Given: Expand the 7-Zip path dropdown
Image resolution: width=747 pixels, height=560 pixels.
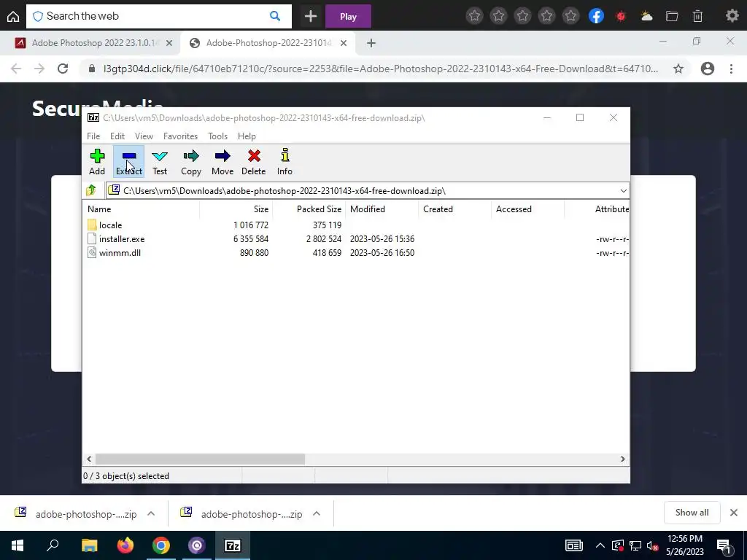Looking at the screenshot, I should coord(623,191).
